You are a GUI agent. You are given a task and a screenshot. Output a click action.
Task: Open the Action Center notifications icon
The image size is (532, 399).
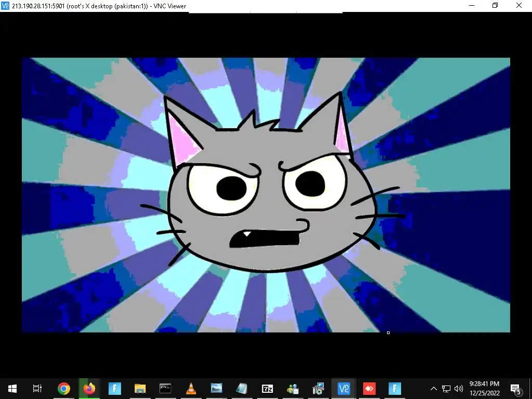coord(515,389)
